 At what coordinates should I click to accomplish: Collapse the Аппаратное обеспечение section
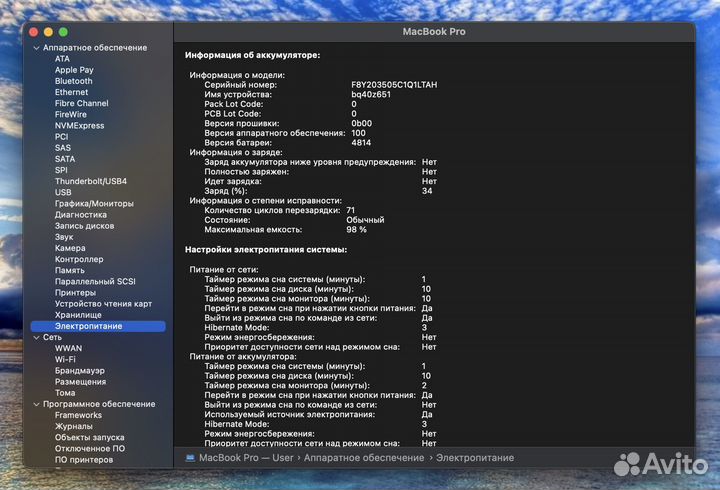point(36,48)
